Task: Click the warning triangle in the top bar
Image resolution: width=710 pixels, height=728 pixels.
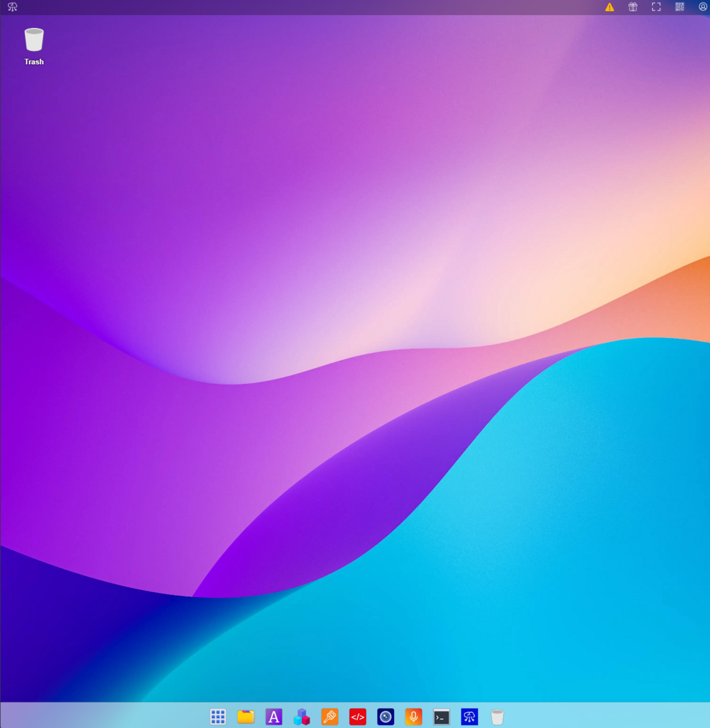Action: [x=609, y=7]
